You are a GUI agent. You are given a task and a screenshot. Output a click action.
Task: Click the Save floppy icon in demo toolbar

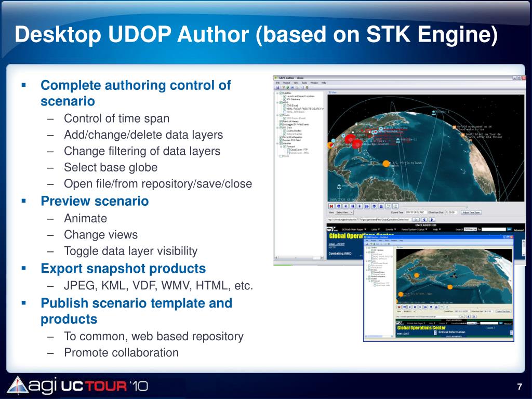pyautogui.click(x=277, y=87)
